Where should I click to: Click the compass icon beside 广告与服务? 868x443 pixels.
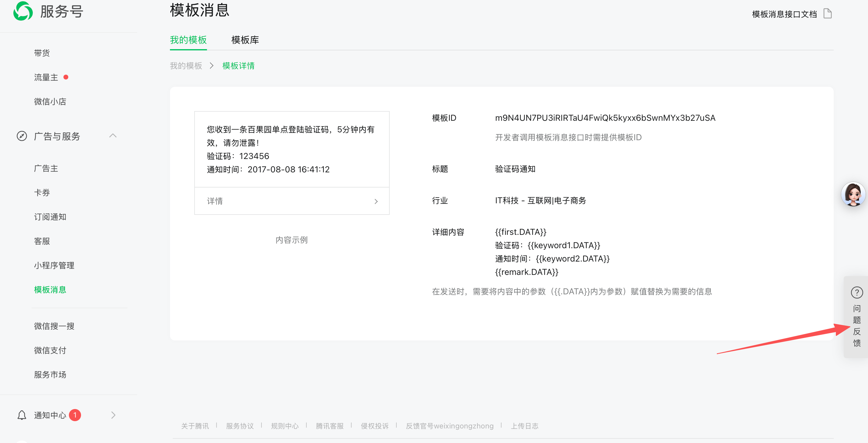(22, 136)
